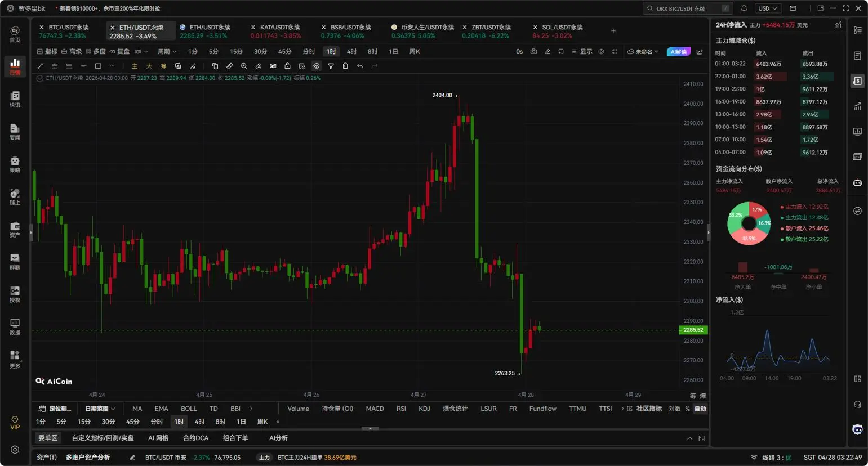Toggle the 筹 chip distribution button
This screenshot has width=868, height=466.
click(163, 66)
